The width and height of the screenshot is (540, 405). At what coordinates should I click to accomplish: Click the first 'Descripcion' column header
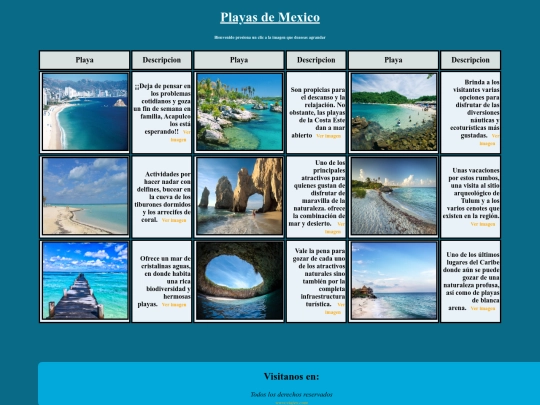(x=162, y=60)
